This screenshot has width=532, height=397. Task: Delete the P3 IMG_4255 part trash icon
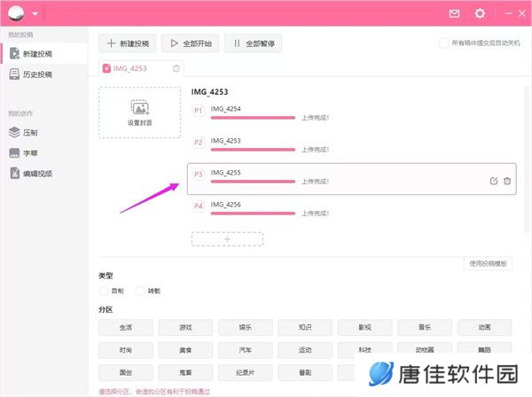tap(507, 181)
